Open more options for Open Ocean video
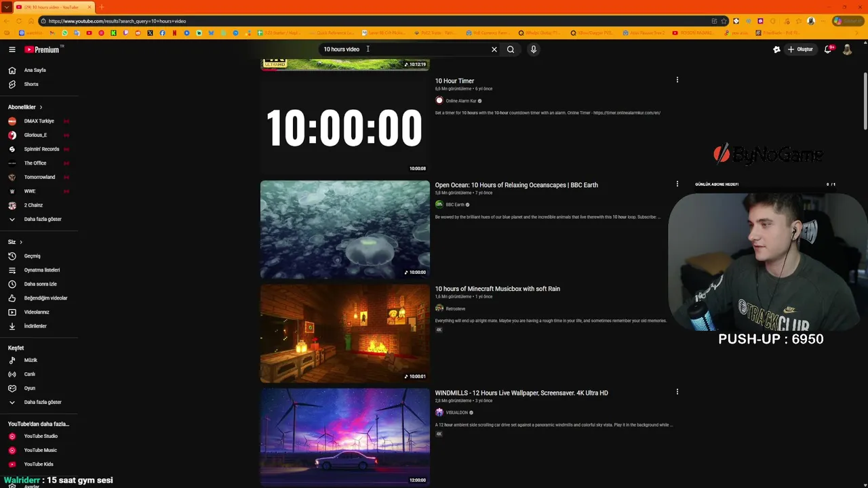 [x=677, y=184]
